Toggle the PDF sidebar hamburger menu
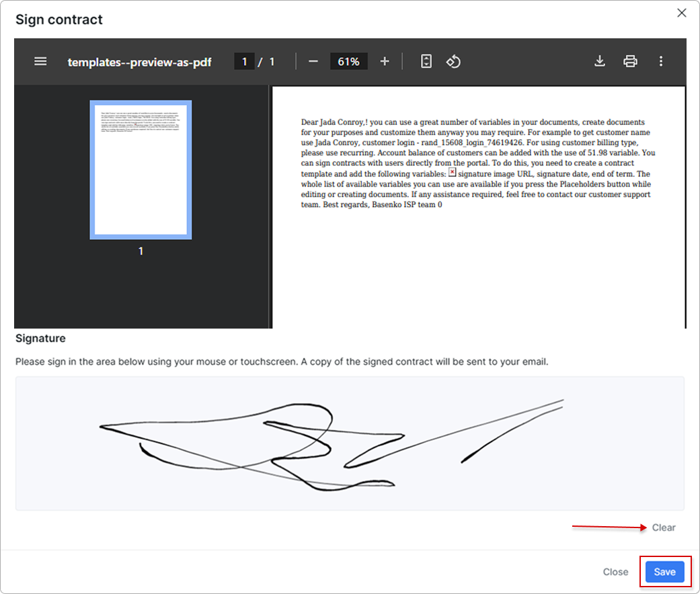700x594 pixels. (x=40, y=62)
